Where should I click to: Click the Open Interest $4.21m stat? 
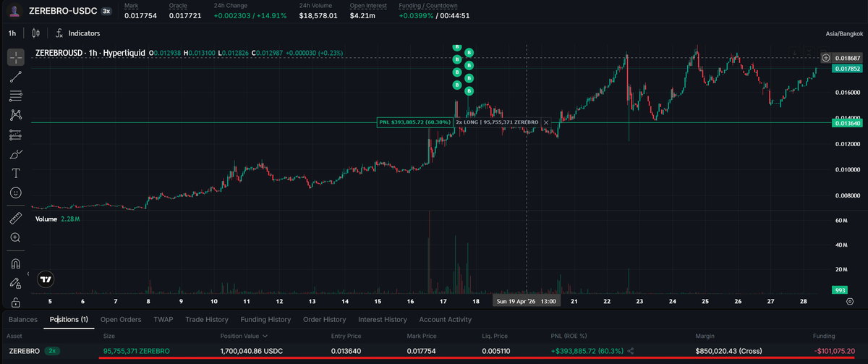click(x=368, y=11)
